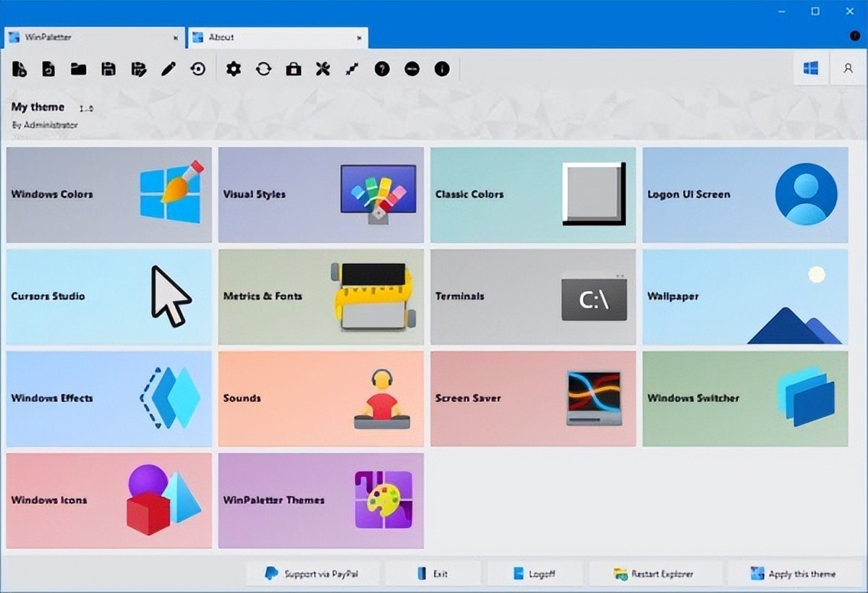Click the new theme file icon

20,69
